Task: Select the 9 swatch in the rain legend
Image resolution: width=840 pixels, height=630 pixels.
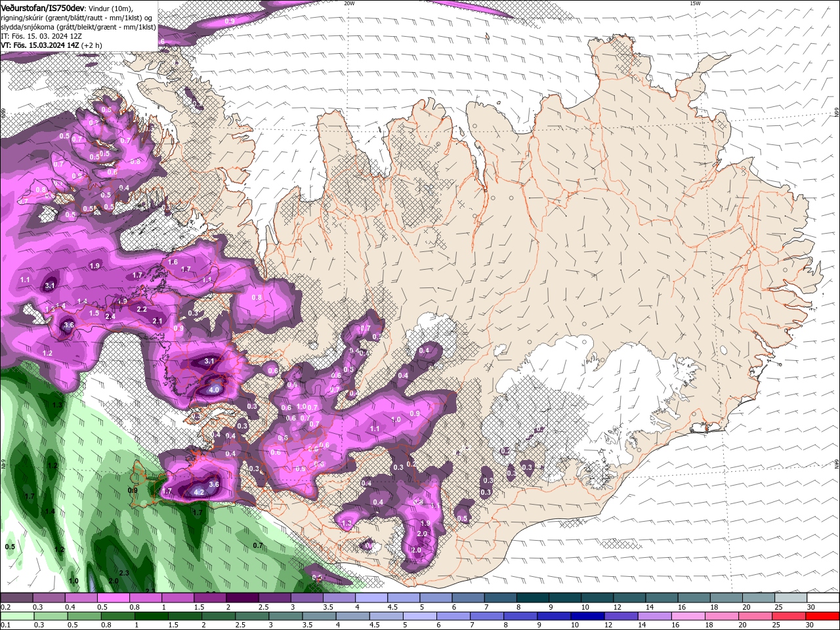Action: click(554, 616)
